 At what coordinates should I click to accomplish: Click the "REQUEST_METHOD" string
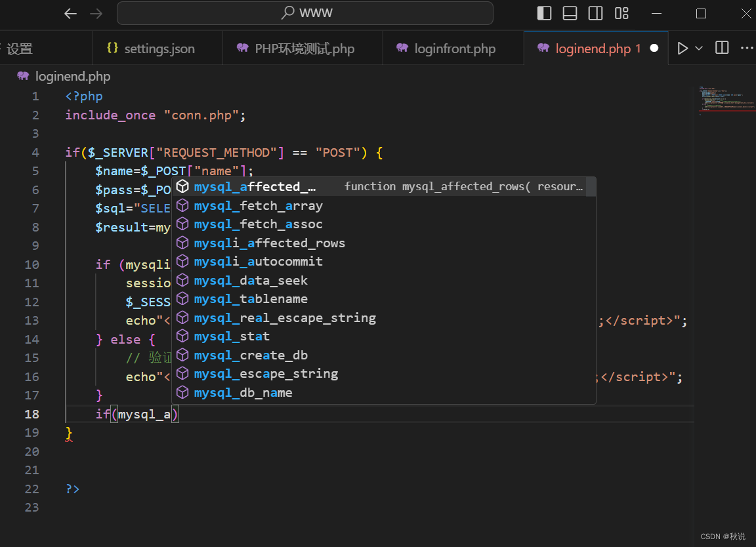point(217,152)
